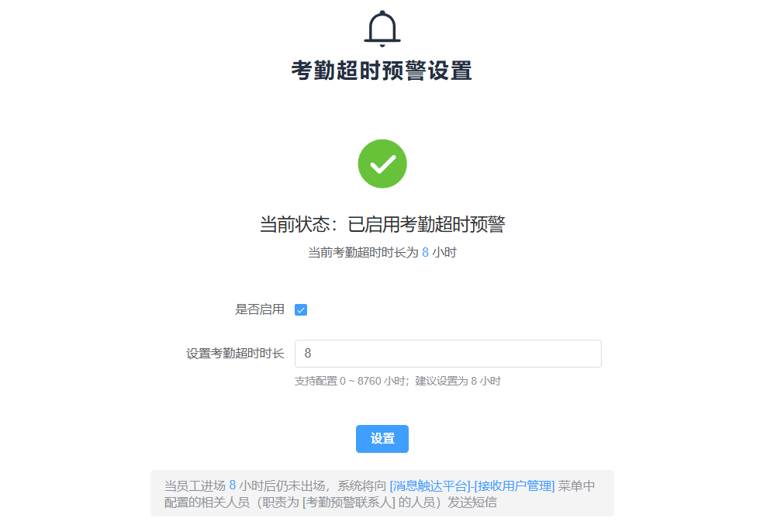Click the 发送短信 text in notice

pos(472,503)
